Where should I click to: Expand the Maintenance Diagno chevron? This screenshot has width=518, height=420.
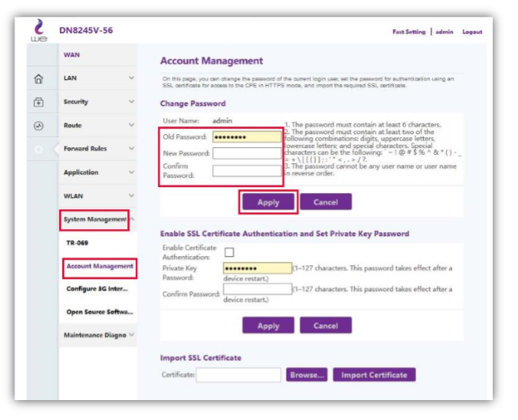pyautogui.click(x=132, y=335)
